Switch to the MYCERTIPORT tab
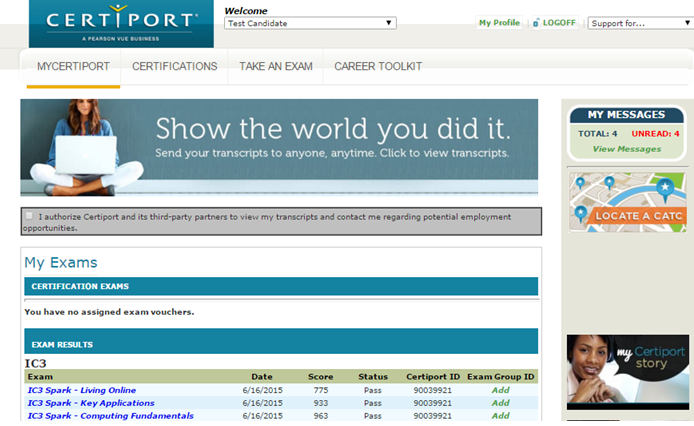The image size is (694, 426). pyautogui.click(x=73, y=67)
